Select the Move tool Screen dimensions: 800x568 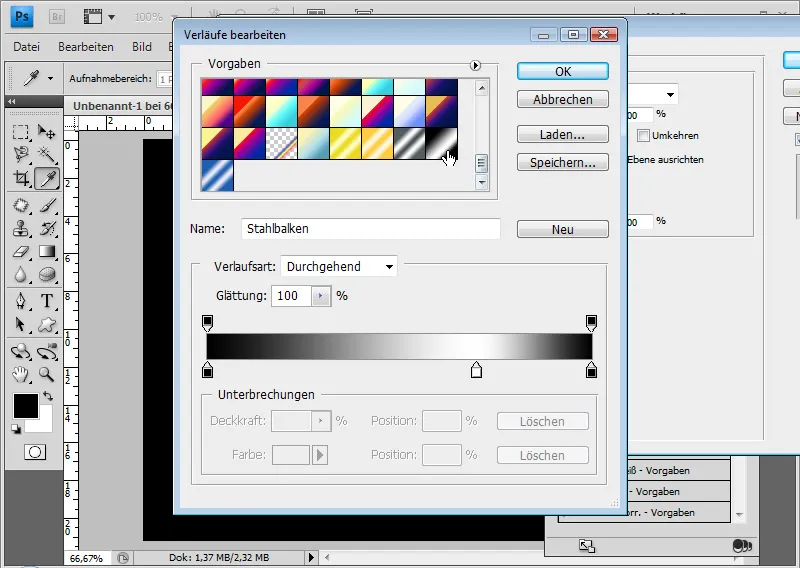[46, 133]
